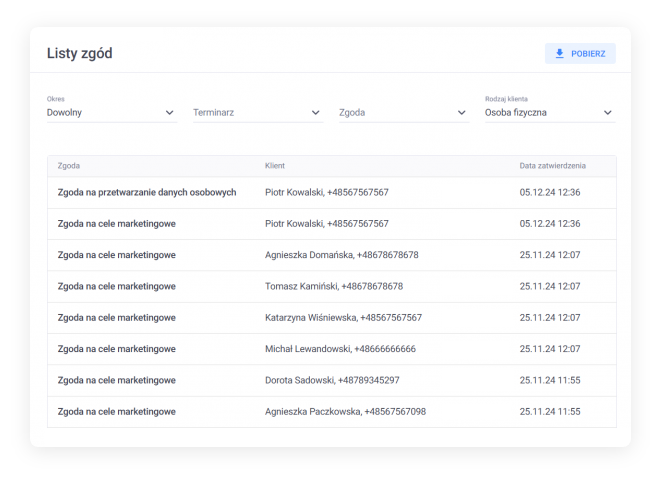Open Katarzyna Wiśniewska consent row
The image size is (661, 480).
click(x=343, y=318)
